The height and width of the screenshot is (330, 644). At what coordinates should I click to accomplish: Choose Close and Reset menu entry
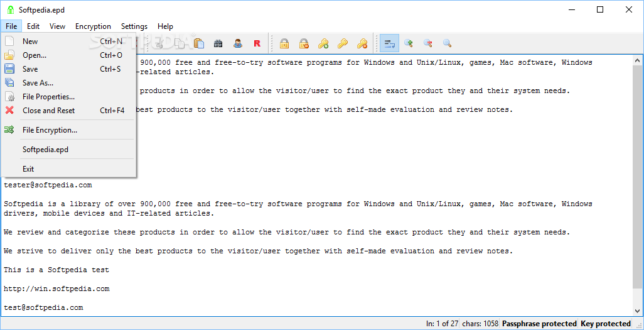68,111
